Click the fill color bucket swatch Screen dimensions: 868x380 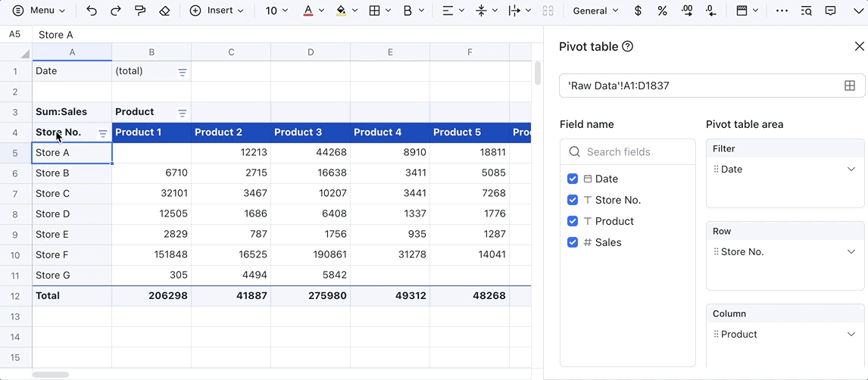pyautogui.click(x=341, y=11)
